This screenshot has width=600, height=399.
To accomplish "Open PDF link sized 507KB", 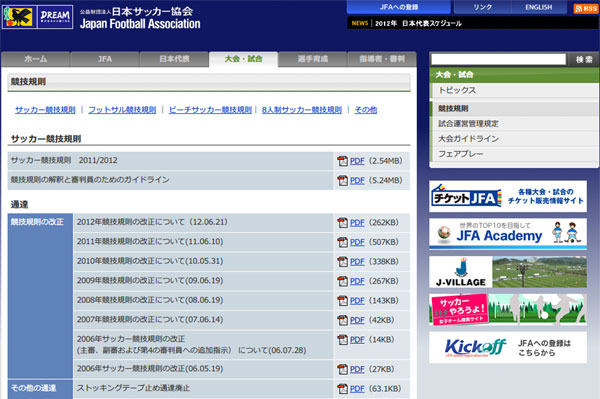I will pyautogui.click(x=357, y=242).
